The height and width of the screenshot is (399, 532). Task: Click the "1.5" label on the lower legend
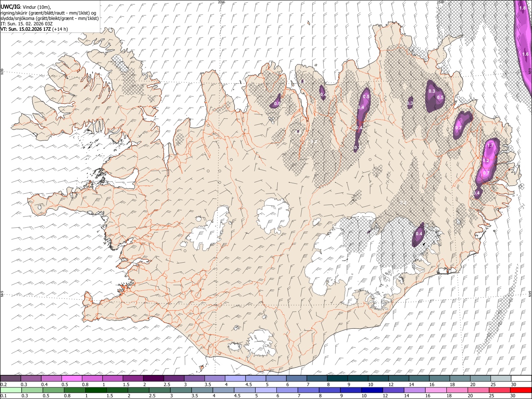click(x=110, y=396)
